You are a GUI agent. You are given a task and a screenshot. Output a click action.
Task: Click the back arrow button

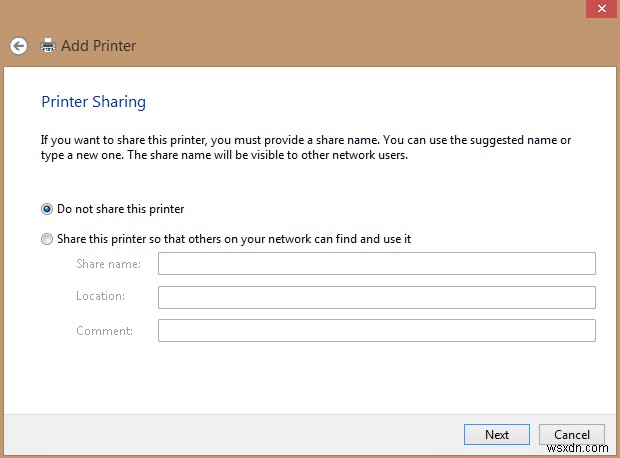click(18, 46)
